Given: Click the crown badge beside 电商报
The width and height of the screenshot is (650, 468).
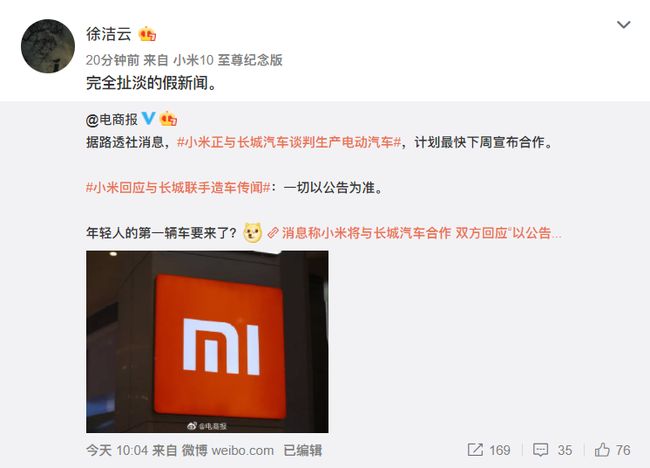Looking at the screenshot, I should click(x=168, y=119).
